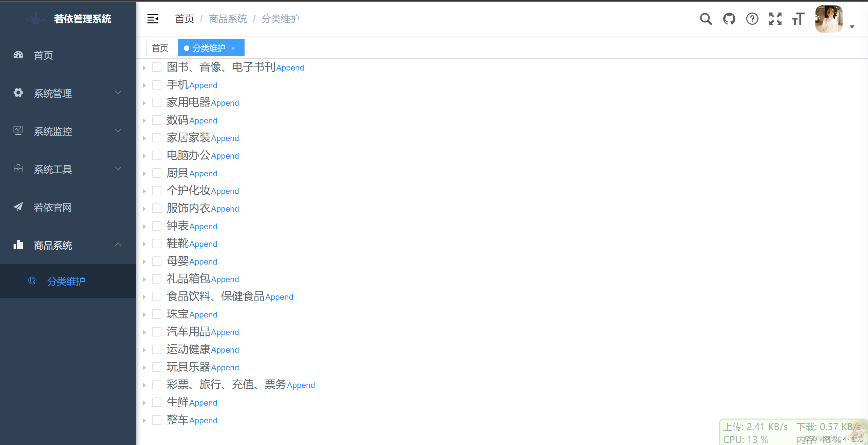Open the GitHub source link icon

(x=729, y=19)
